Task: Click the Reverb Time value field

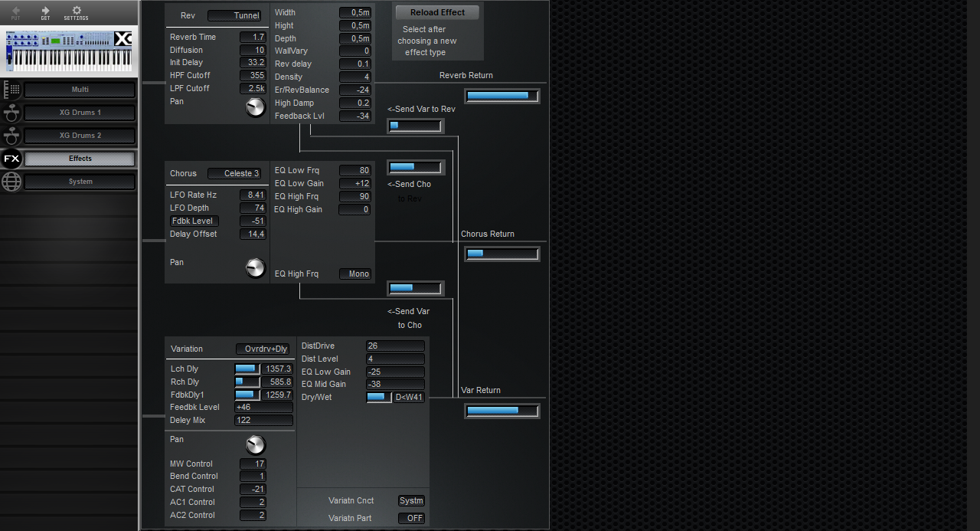Action: point(253,37)
